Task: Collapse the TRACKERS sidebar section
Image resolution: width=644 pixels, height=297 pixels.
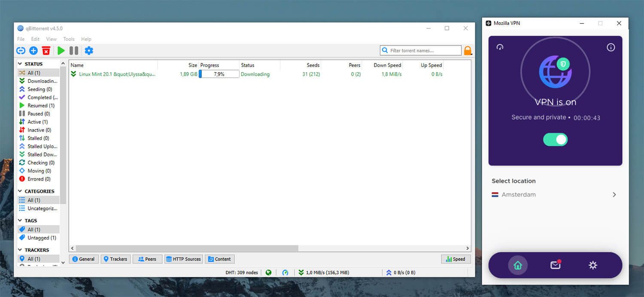Action: [x=20, y=250]
